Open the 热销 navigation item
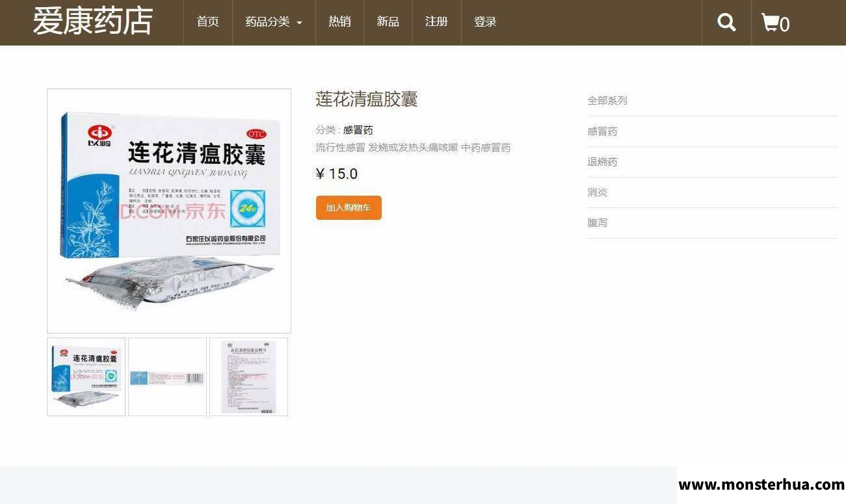The image size is (846, 504). click(x=339, y=22)
